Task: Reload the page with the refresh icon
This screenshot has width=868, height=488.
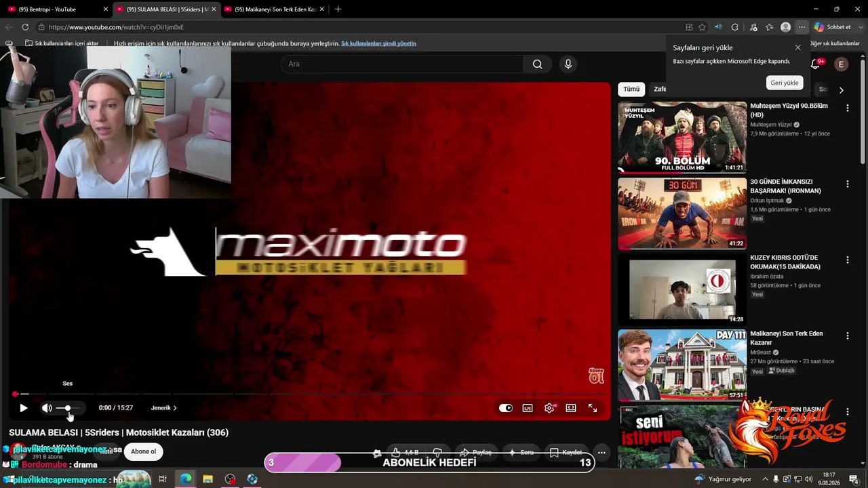Action: 25,27
